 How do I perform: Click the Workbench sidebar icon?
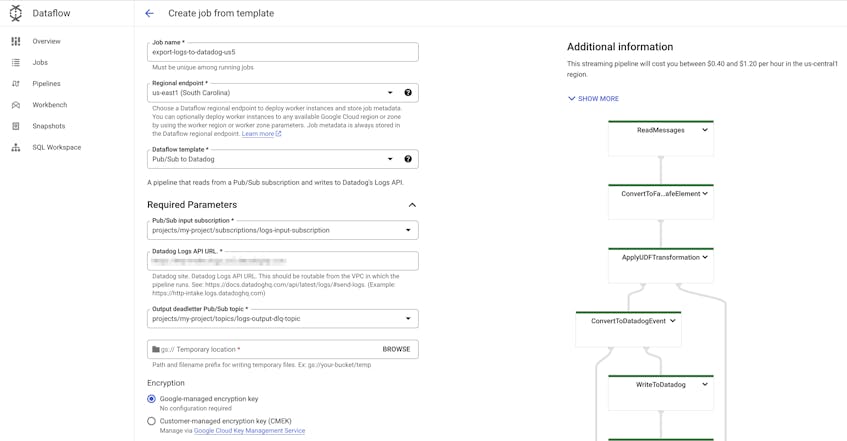coord(16,105)
